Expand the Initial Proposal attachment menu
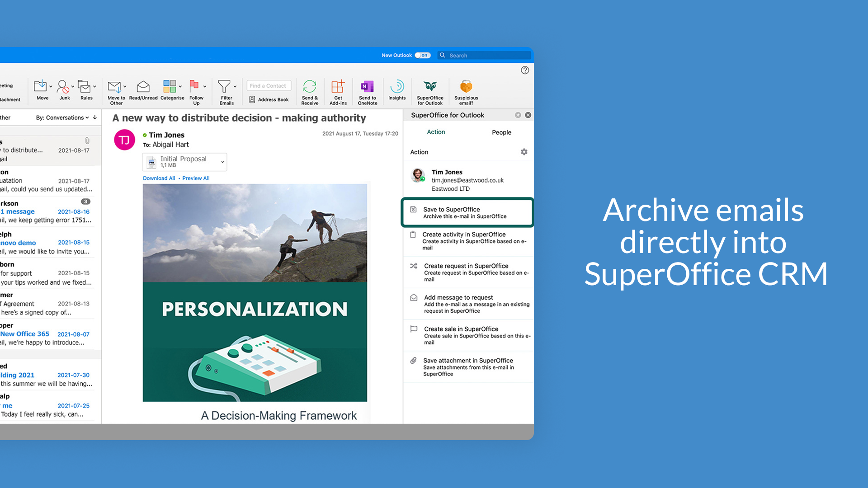The image size is (868, 488). pyautogui.click(x=222, y=162)
